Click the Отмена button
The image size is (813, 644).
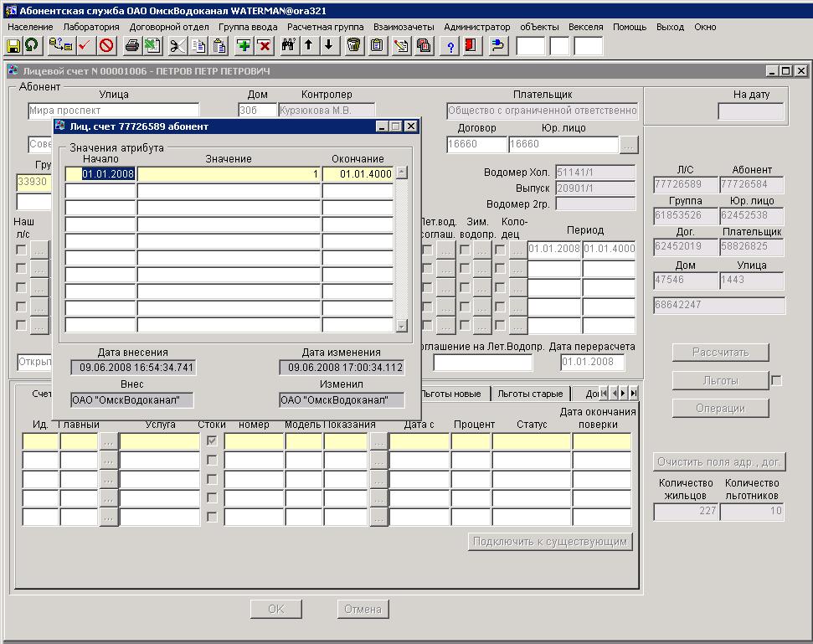[x=363, y=610]
